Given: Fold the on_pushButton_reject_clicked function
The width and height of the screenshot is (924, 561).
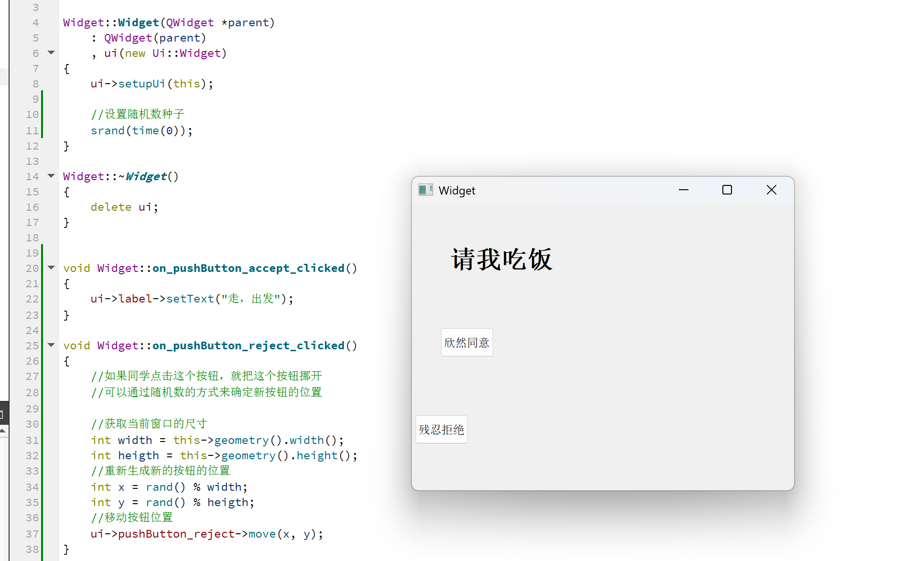Looking at the screenshot, I should point(51,345).
